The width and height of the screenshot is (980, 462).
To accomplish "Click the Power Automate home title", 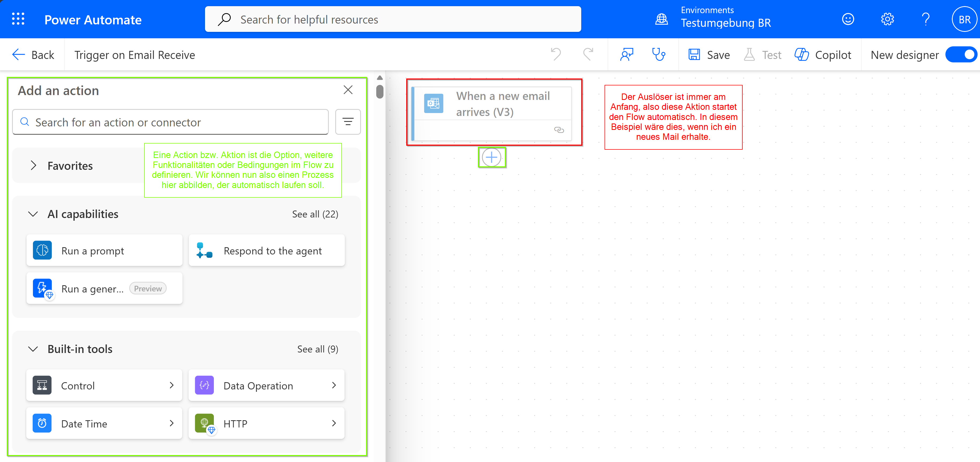I will (93, 20).
